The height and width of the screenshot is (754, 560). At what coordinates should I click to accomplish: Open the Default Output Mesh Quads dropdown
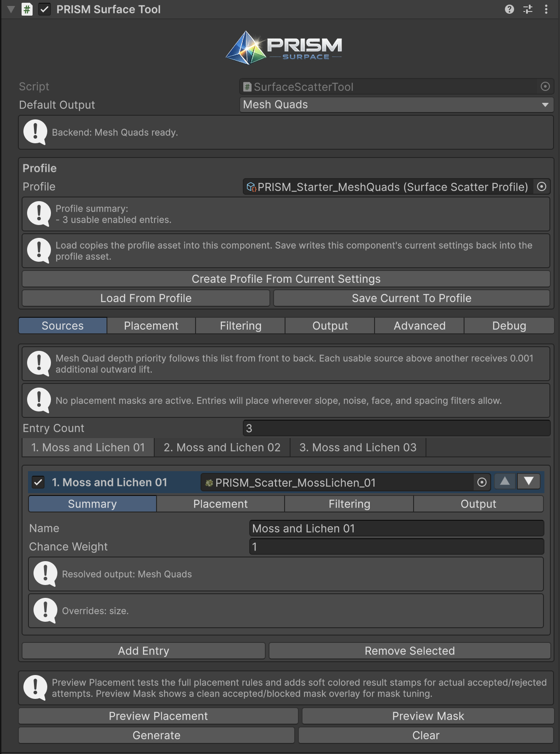click(x=397, y=105)
